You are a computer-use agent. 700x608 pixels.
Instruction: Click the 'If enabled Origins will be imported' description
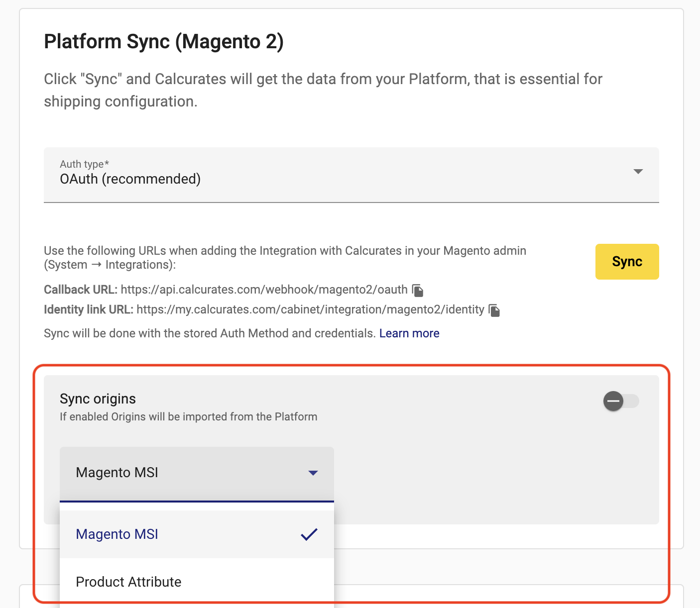pos(189,417)
